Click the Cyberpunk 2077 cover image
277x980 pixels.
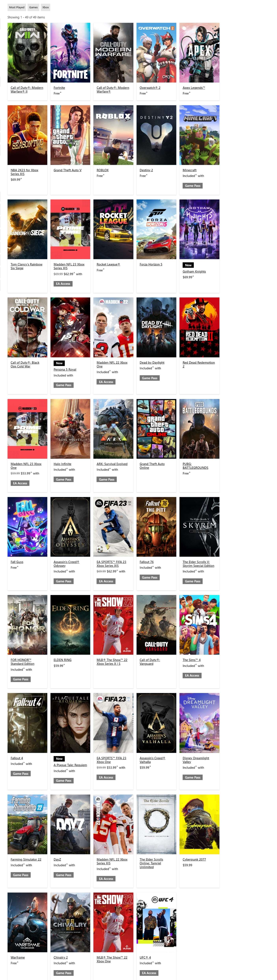pyautogui.click(x=199, y=824)
